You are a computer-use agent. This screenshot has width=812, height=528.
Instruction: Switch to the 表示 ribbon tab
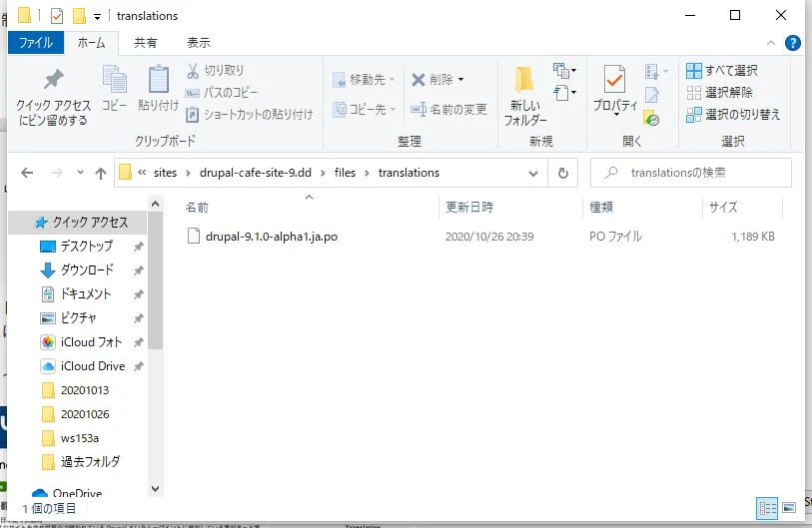(199, 43)
